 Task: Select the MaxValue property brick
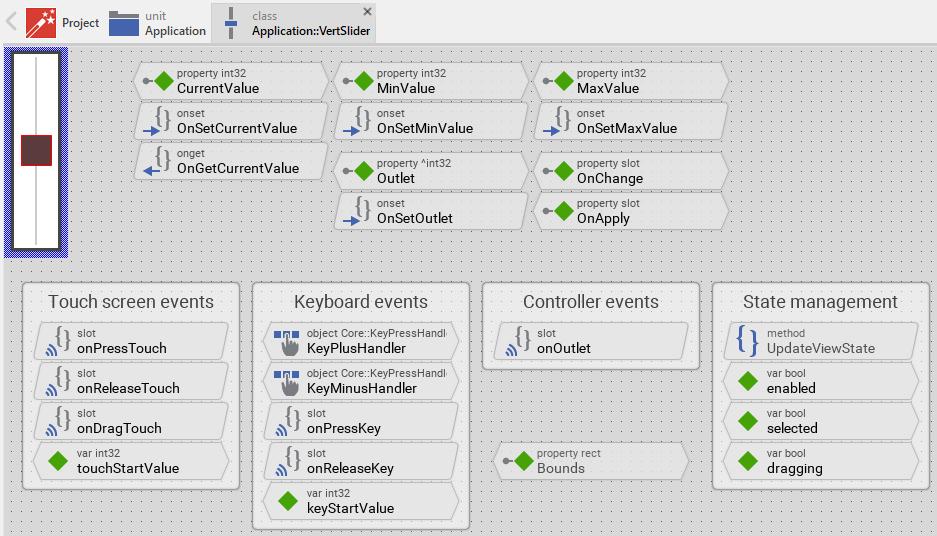click(x=629, y=81)
